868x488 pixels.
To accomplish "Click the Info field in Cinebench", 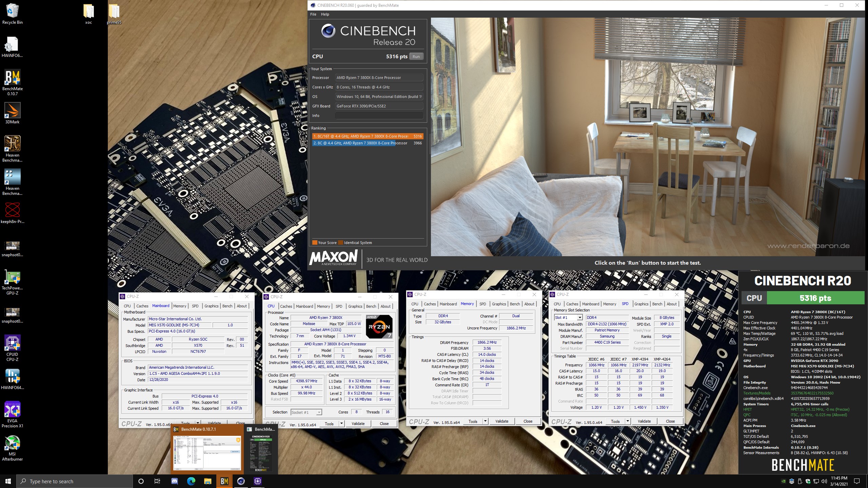I will [379, 116].
